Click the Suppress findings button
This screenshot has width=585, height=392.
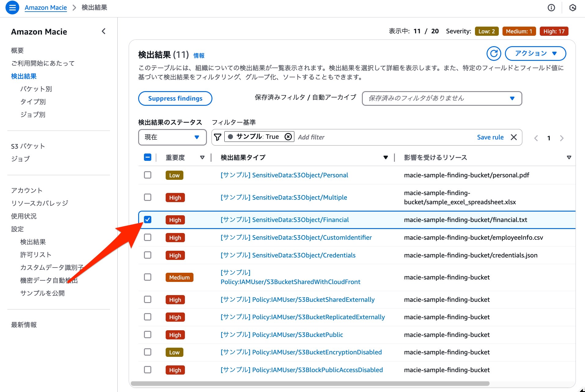point(175,98)
